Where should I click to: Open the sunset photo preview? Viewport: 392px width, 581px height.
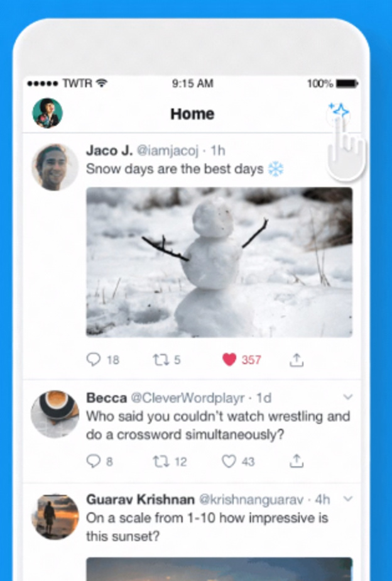(219, 569)
